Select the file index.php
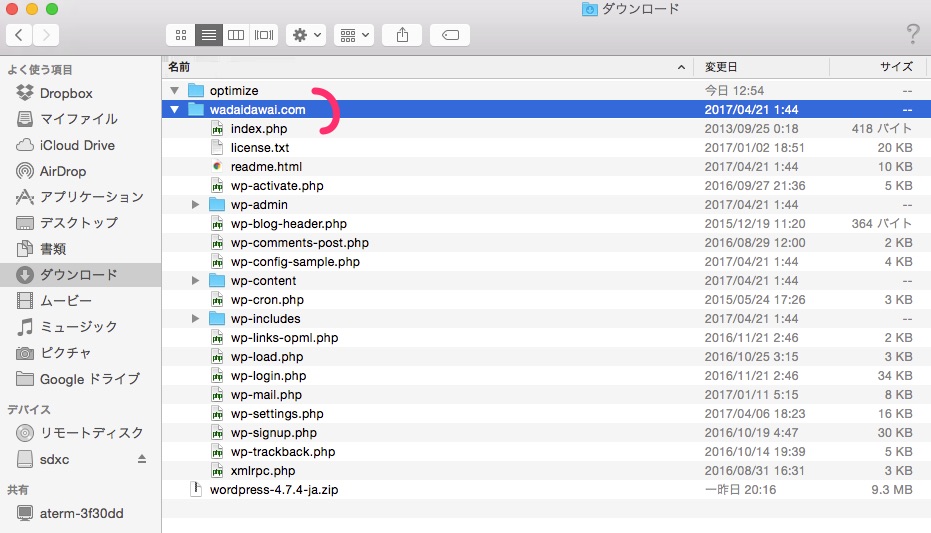This screenshot has height=533, width=931. 259,129
